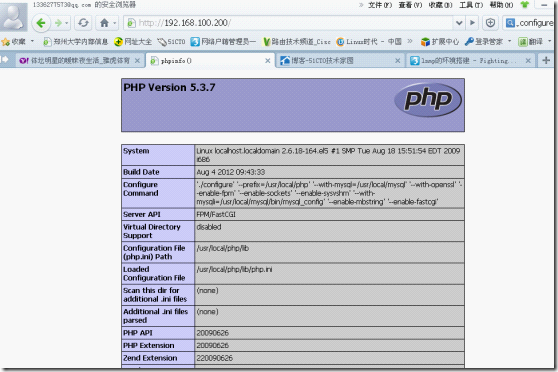Click the Virtual Directory Support disabled value

(209, 227)
